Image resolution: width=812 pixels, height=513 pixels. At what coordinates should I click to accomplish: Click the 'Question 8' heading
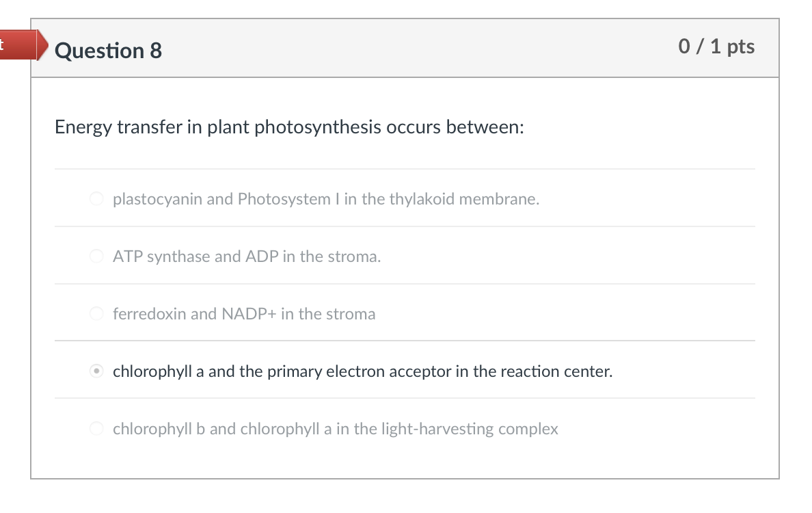pos(108,51)
